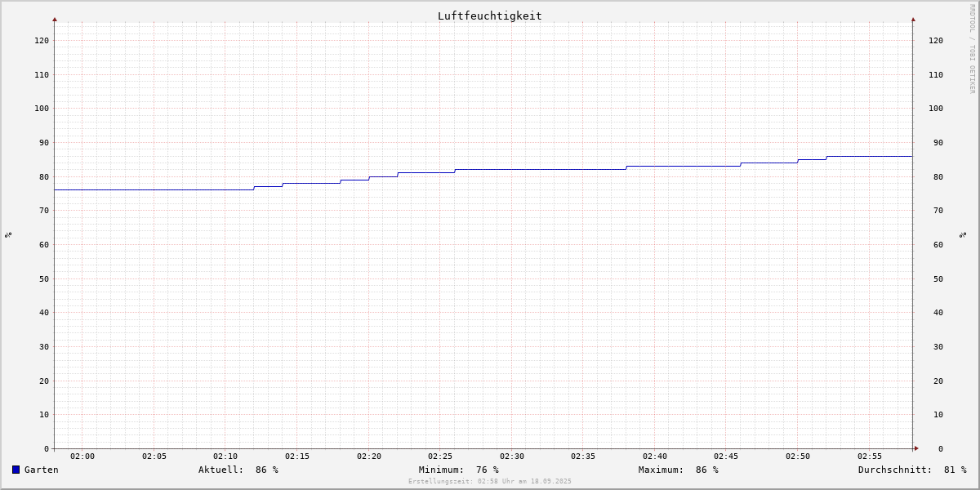
Task: Click the 02:35 time axis label
Action: coord(583,457)
